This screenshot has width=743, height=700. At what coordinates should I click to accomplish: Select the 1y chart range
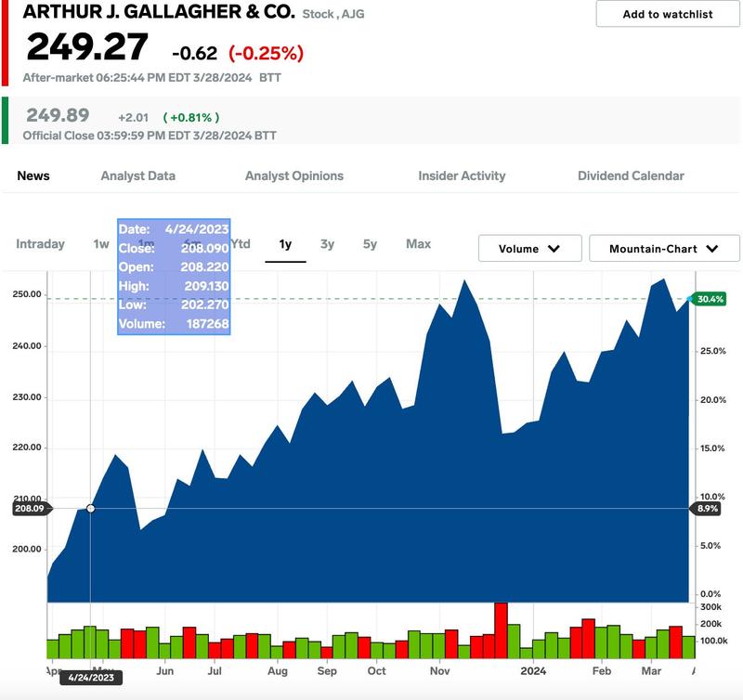pyautogui.click(x=285, y=244)
